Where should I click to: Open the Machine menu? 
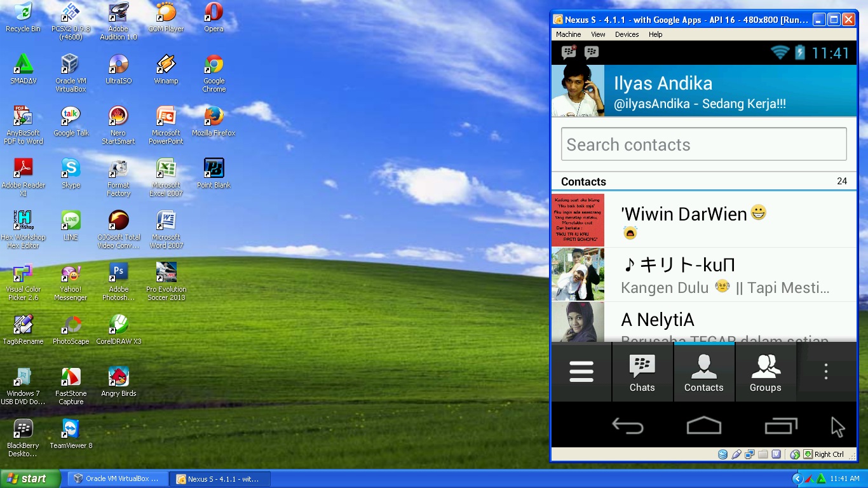pyautogui.click(x=568, y=34)
